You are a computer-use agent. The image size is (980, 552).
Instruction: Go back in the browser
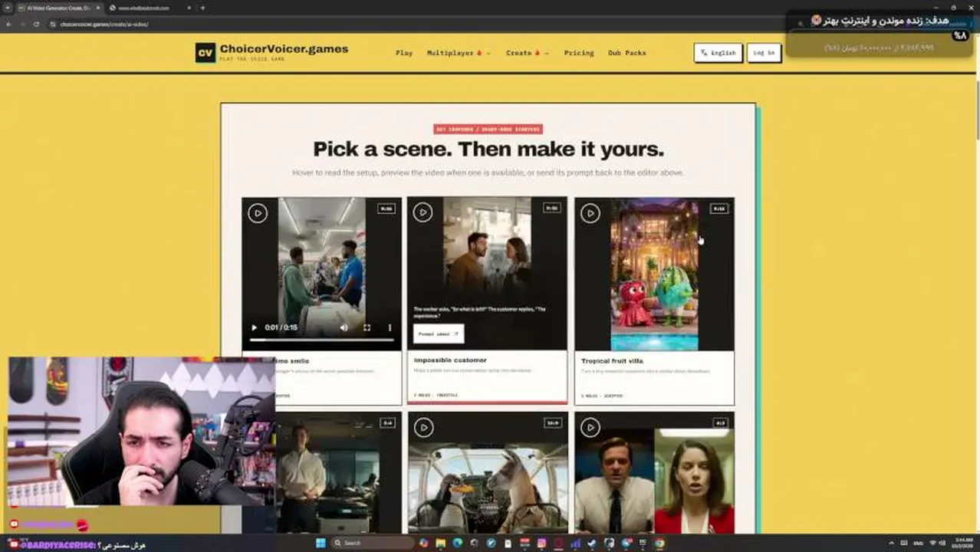click(x=8, y=24)
